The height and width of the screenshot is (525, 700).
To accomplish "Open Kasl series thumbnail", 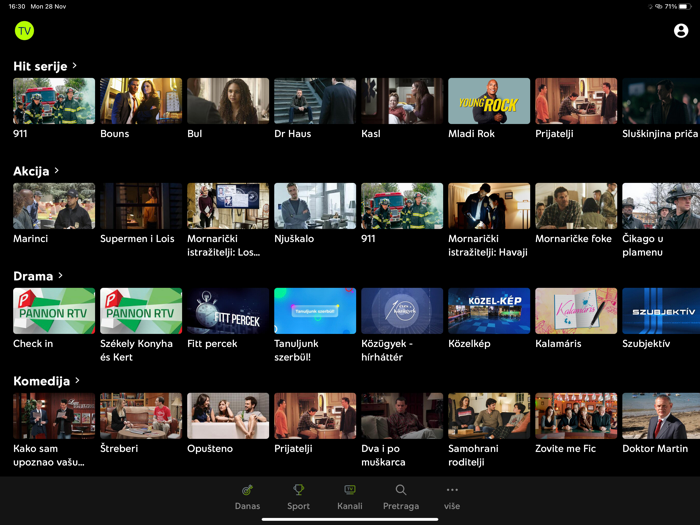I will click(x=402, y=101).
